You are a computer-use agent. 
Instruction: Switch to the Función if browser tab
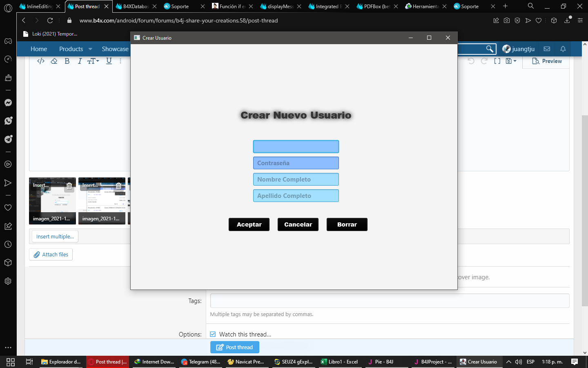[x=232, y=6]
